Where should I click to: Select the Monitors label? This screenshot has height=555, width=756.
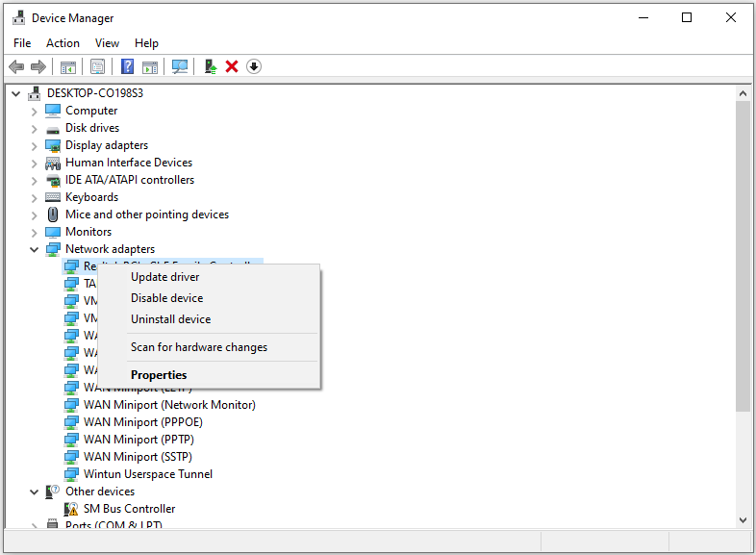coord(88,232)
